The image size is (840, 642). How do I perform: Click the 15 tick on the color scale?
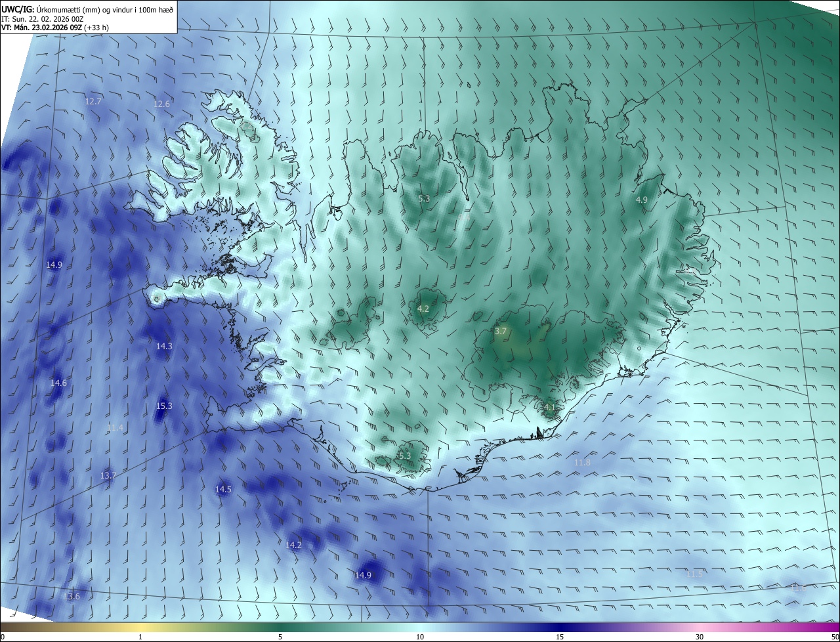point(560,637)
